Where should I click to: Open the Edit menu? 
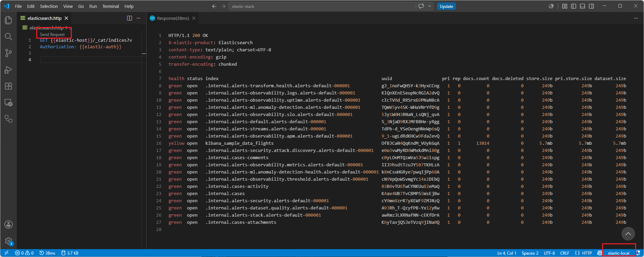click(31, 6)
